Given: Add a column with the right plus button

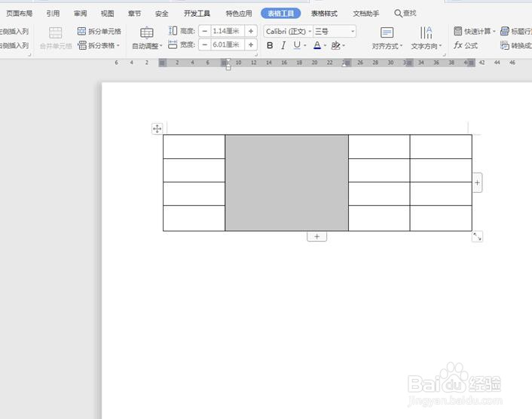Looking at the screenshot, I should 478,182.
